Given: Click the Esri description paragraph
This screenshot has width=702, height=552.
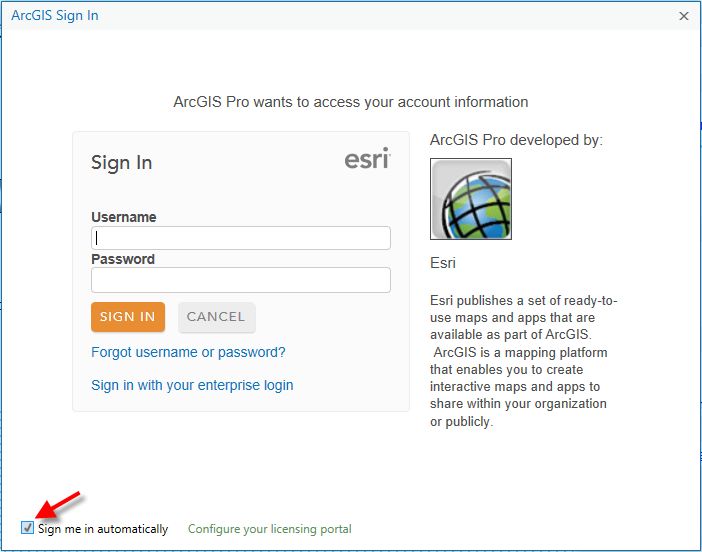Looking at the screenshot, I should (x=523, y=361).
